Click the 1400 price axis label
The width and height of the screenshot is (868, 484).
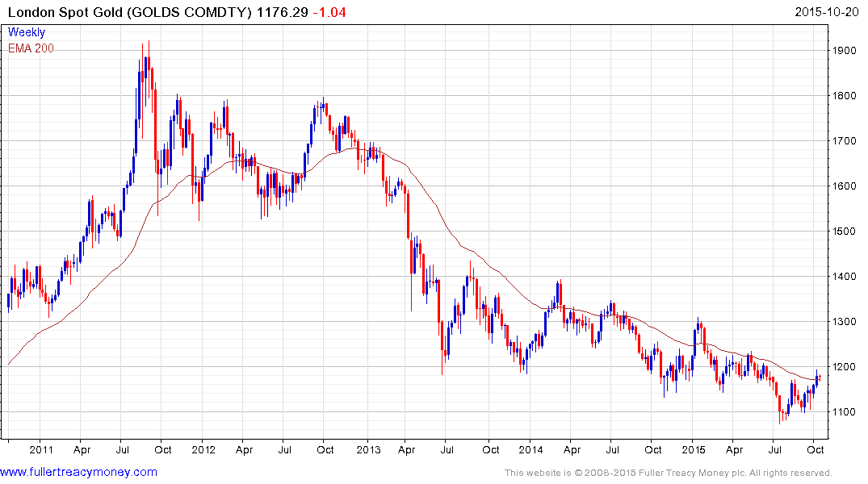pos(845,277)
